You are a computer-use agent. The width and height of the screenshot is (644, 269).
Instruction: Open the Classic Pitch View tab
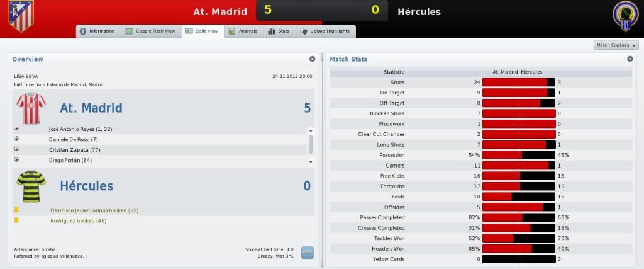(x=151, y=31)
